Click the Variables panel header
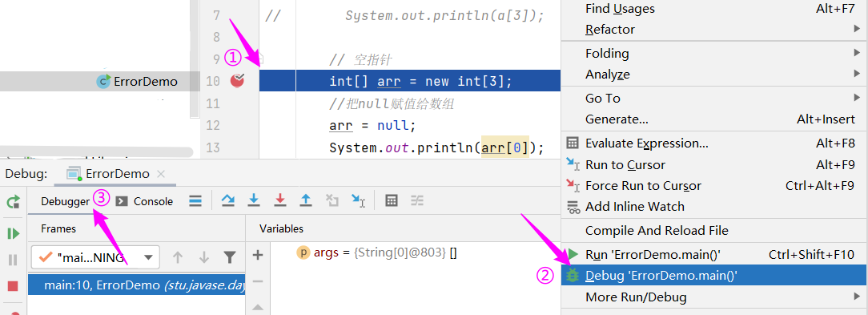 pos(281,228)
